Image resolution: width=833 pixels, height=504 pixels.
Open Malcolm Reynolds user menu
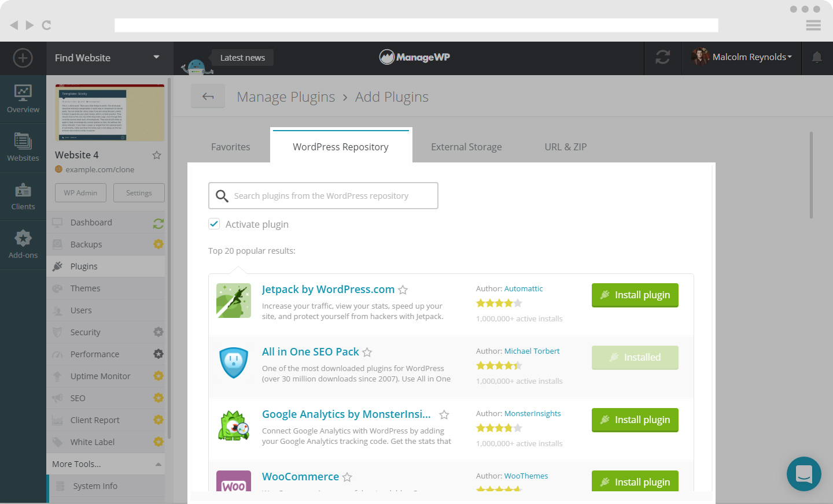(742, 57)
